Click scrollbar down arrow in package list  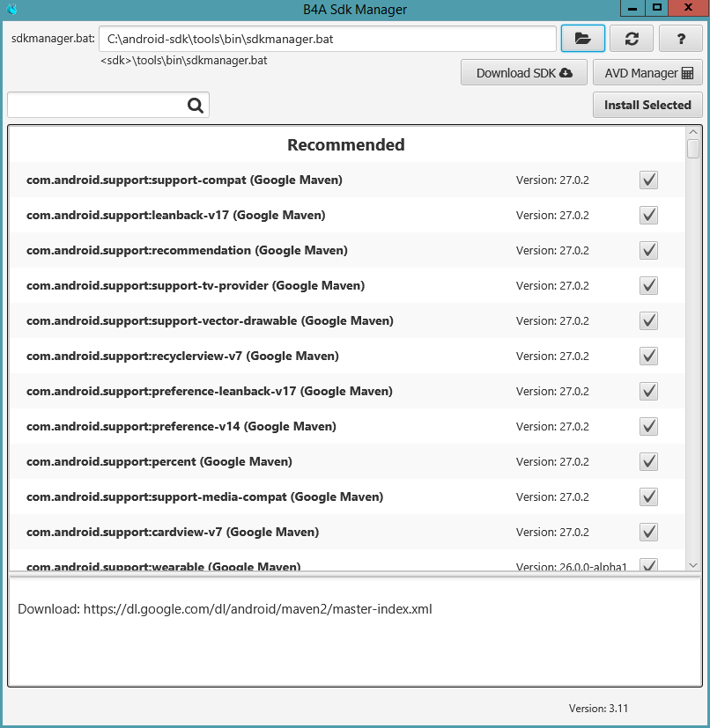click(692, 565)
